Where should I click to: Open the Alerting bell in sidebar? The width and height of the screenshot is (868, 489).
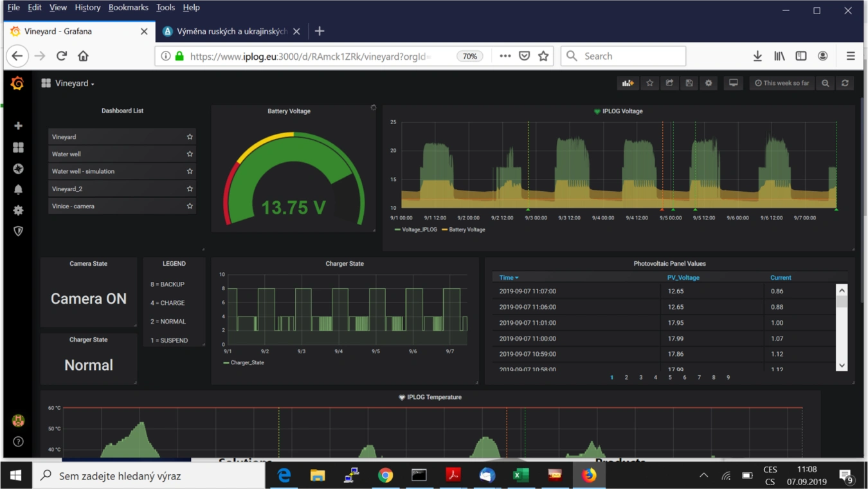18,189
